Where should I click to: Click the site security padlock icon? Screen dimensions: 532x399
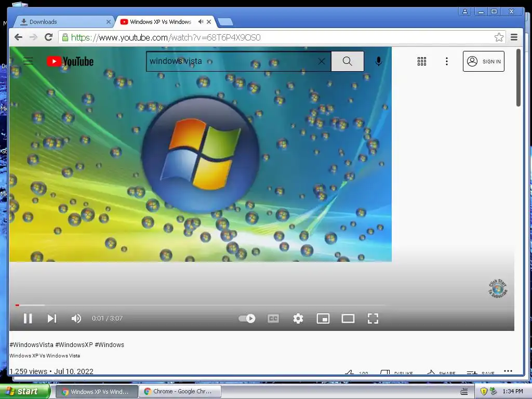pyautogui.click(x=65, y=37)
